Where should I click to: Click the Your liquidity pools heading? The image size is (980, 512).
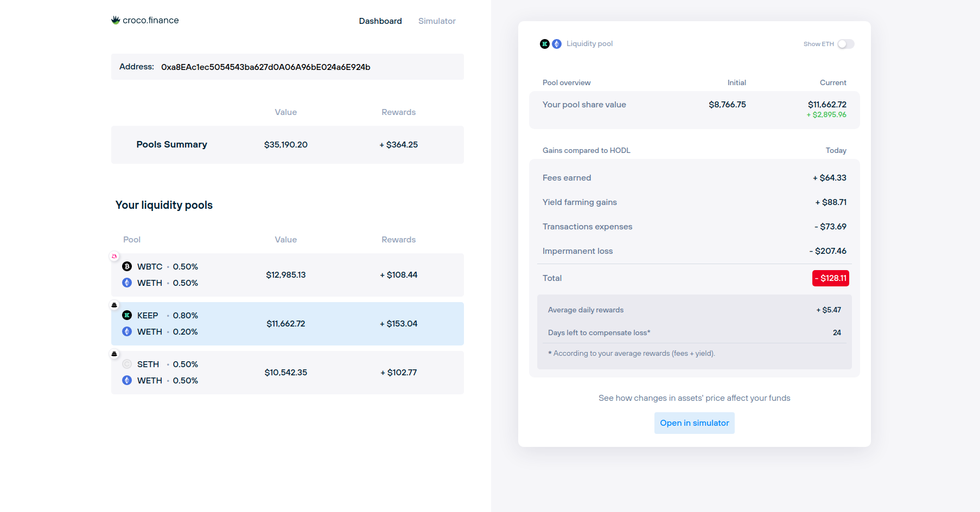click(x=164, y=205)
